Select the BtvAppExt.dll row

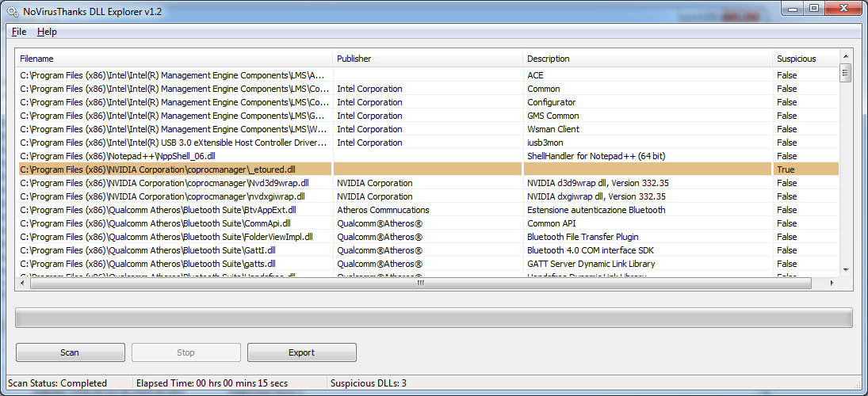coord(427,210)
